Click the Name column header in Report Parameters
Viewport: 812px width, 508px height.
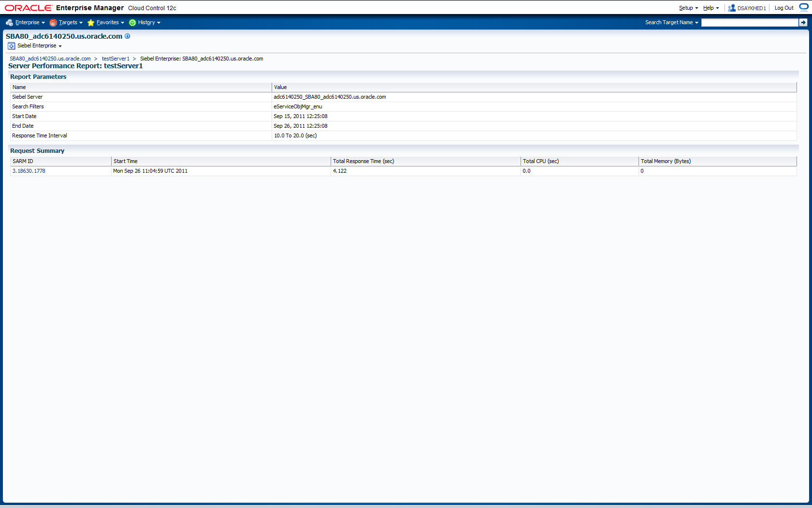(x=141, y=87)
